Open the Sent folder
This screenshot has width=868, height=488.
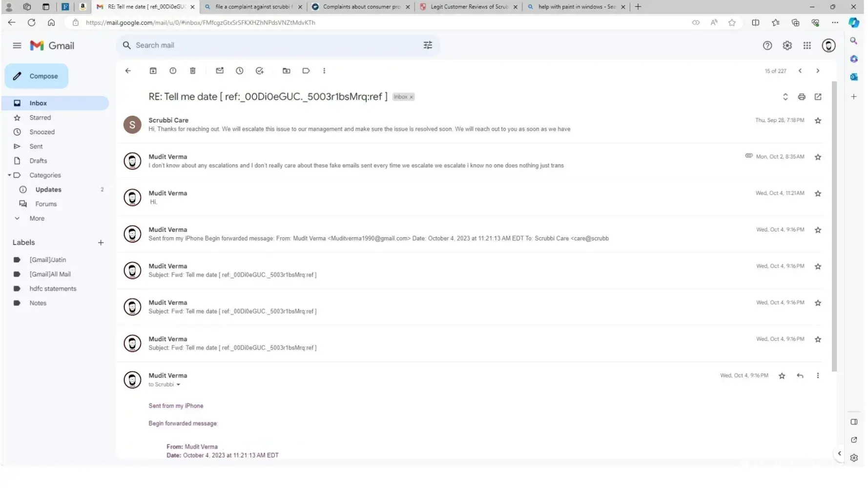tap(36, 146)
